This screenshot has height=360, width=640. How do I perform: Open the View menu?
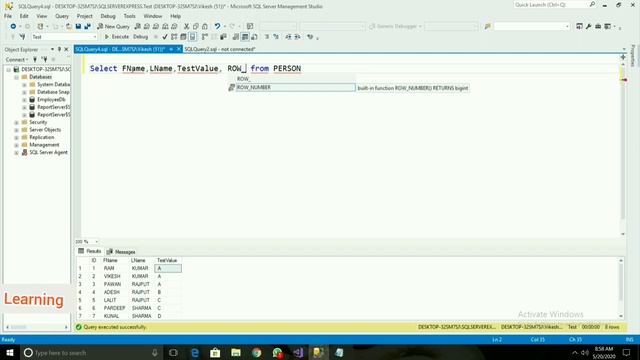click(42, 16)
